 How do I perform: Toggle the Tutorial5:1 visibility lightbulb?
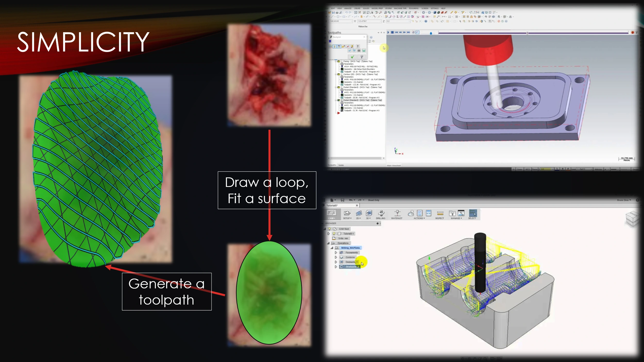click(x=334, y=234)
